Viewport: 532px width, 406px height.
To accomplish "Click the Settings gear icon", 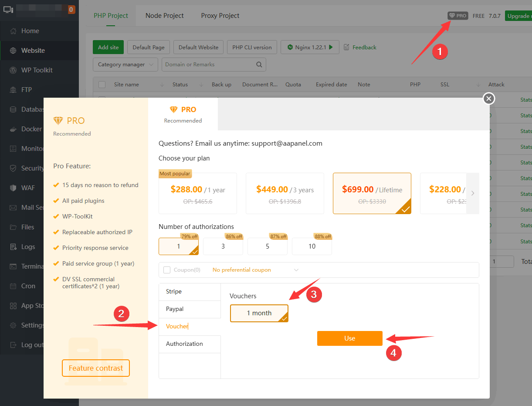I will click(13, 325).
